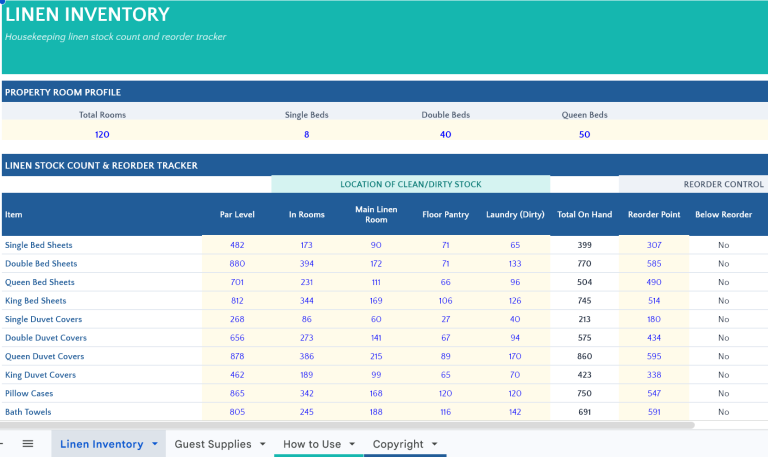Expand the How to Use tab dropdown arrow
Viewport: 768px width, 457px height.
coord(352,444)
